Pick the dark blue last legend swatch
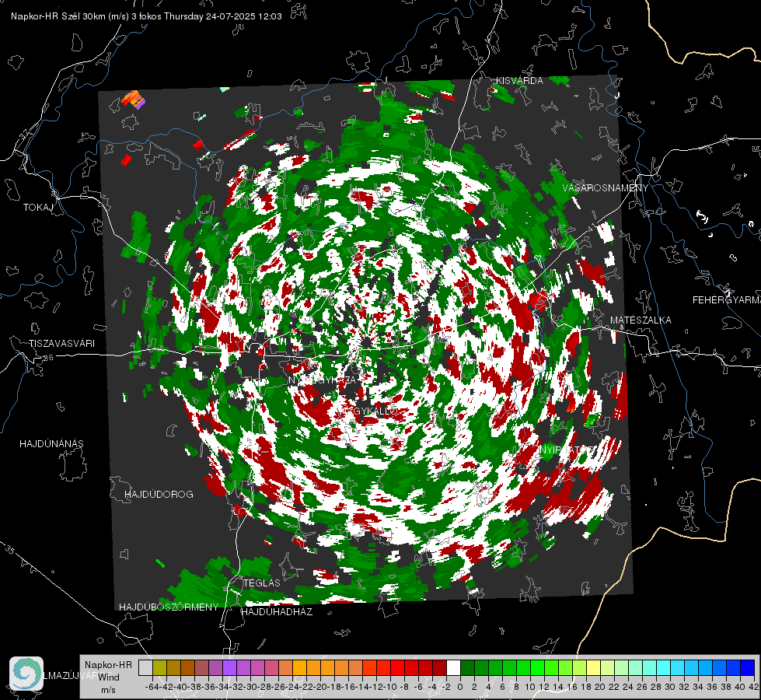 [748, 668]
